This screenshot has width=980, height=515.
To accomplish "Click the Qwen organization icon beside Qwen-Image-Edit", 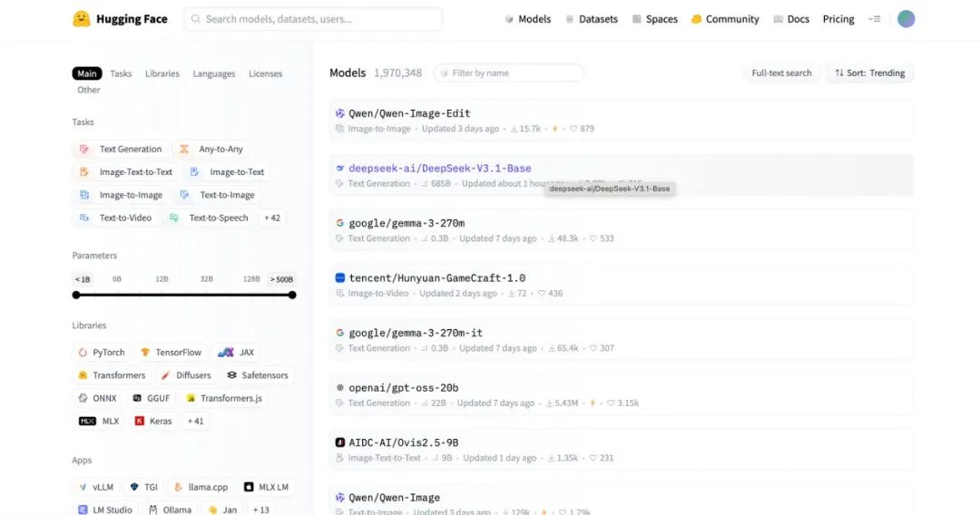I will point(340,113).
